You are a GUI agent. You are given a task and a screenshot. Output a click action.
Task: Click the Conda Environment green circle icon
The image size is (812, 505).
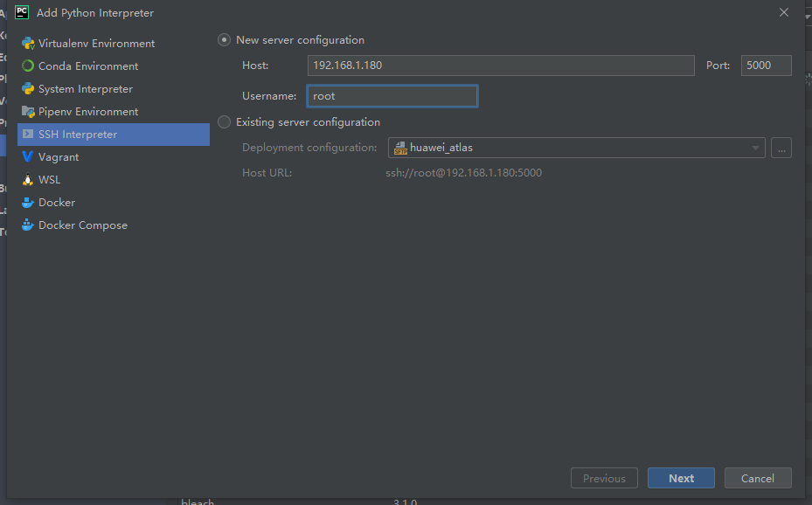[x=28, y=66]
